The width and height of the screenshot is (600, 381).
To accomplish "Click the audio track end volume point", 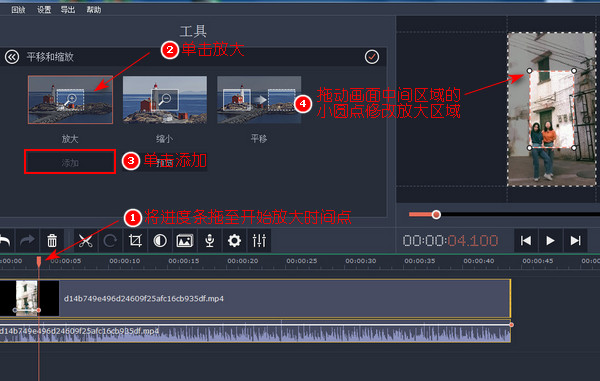I will point(511,325).
